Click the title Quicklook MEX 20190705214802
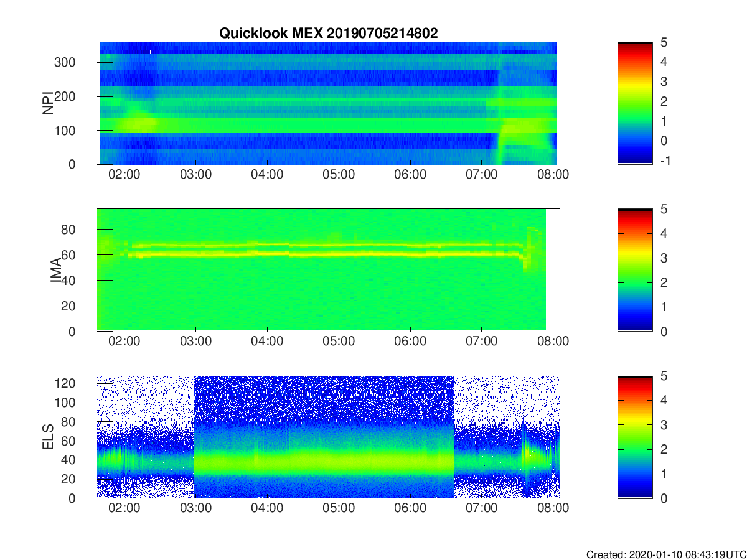Image resolution: width=747 pixels, height=560 pixels. [328, 34]
